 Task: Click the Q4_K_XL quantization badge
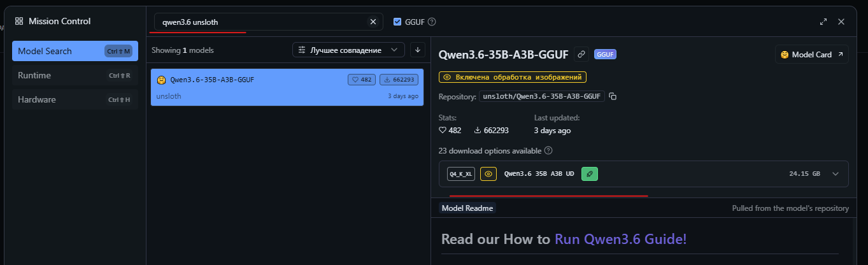tap(461, 174)
